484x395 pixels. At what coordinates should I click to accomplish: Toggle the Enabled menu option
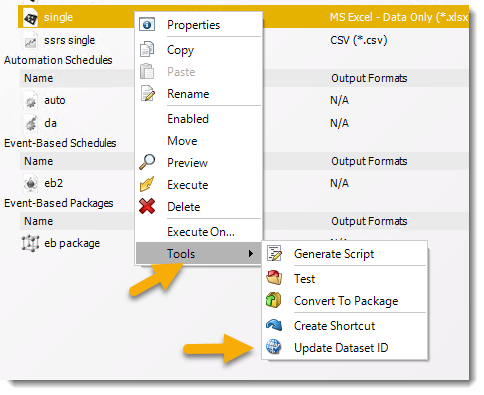[188, 119]
